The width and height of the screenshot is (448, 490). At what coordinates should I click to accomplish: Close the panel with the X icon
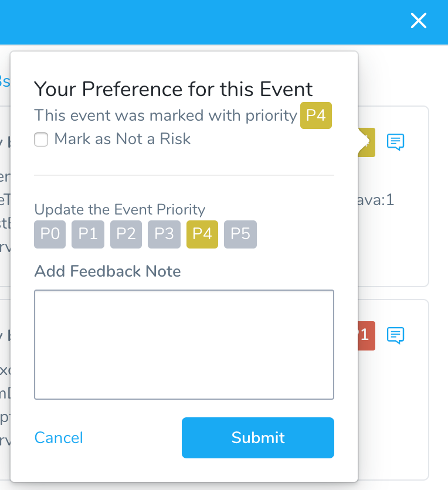tap(418, 21)
